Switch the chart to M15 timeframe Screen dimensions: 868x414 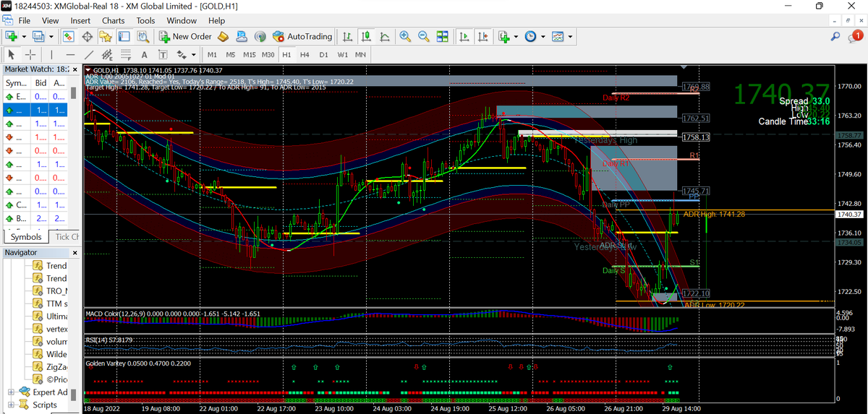(250, 54)
